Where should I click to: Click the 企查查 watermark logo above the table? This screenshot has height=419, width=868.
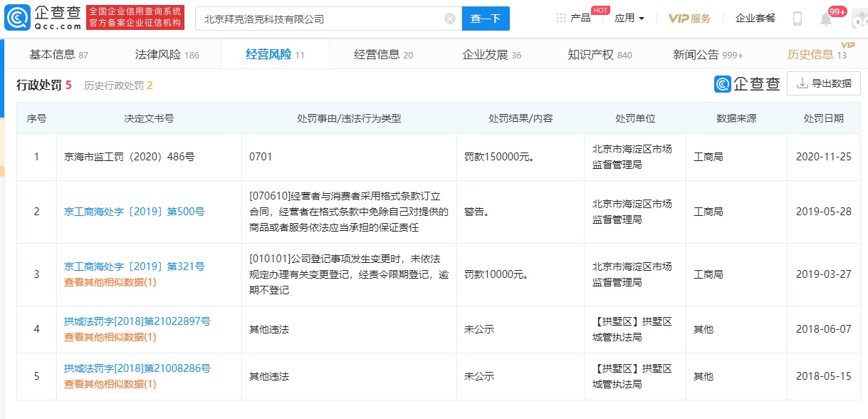click(x=748, y=83)
